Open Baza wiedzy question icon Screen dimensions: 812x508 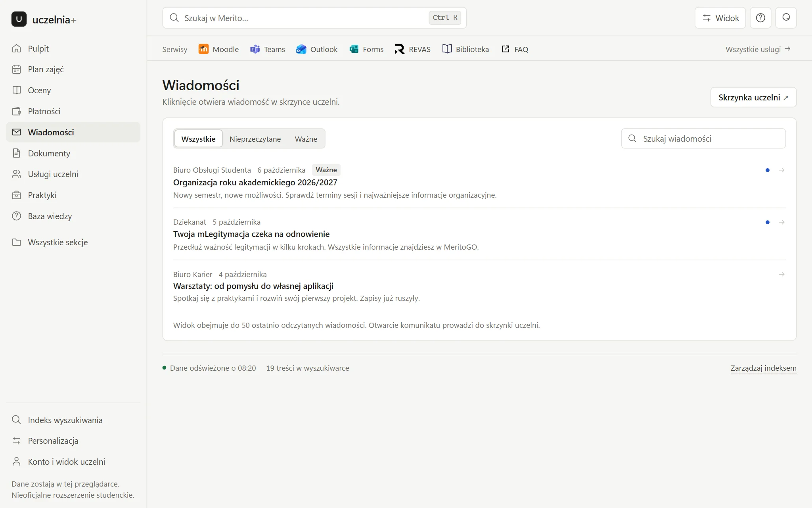(16, 216)
